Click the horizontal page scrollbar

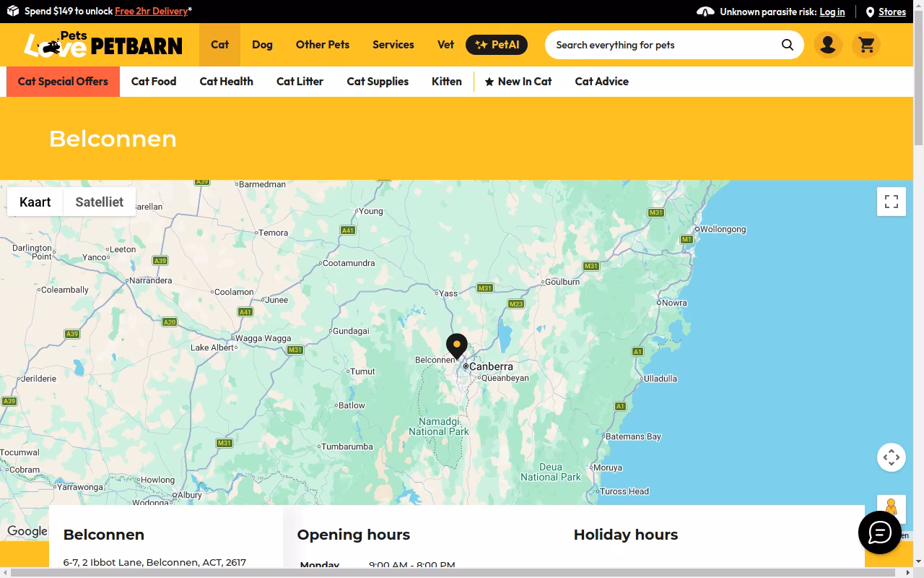click(452, 572)
